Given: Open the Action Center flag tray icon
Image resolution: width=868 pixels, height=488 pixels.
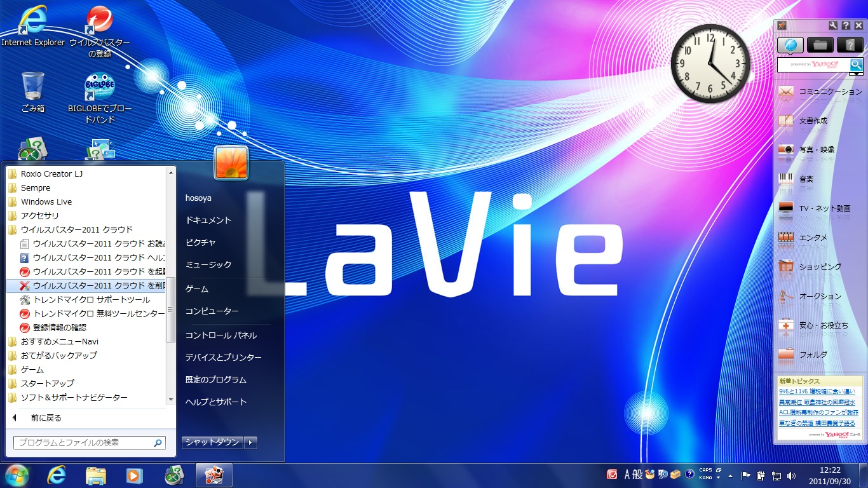Looking at the screenshot, I should point(746,475).
